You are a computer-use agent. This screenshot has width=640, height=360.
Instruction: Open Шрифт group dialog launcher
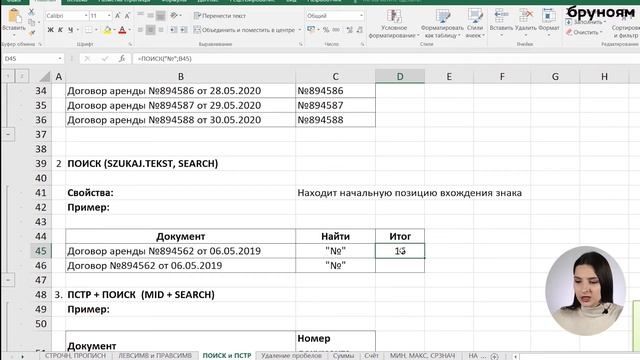coord(130,44)
